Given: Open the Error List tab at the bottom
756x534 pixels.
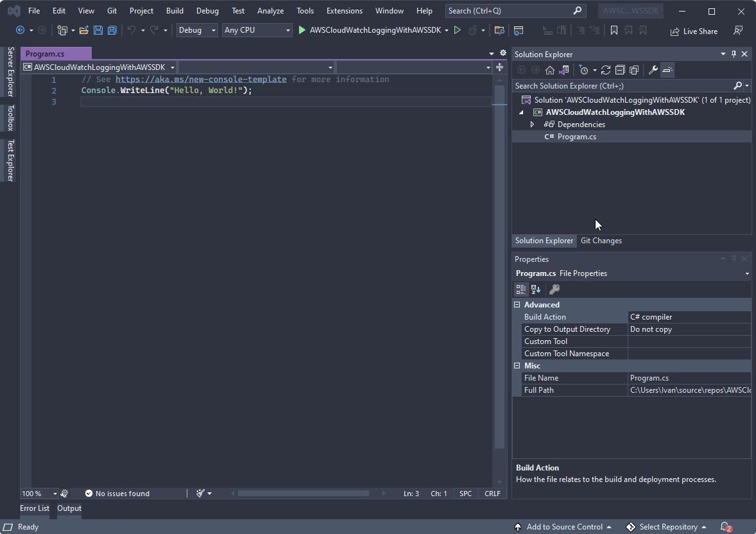Looking at the screenshot, I should coord(35,508).
